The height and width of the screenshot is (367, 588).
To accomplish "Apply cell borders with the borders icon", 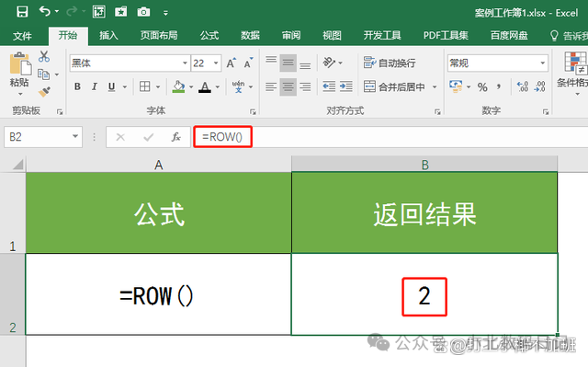I will coord(145,86).
